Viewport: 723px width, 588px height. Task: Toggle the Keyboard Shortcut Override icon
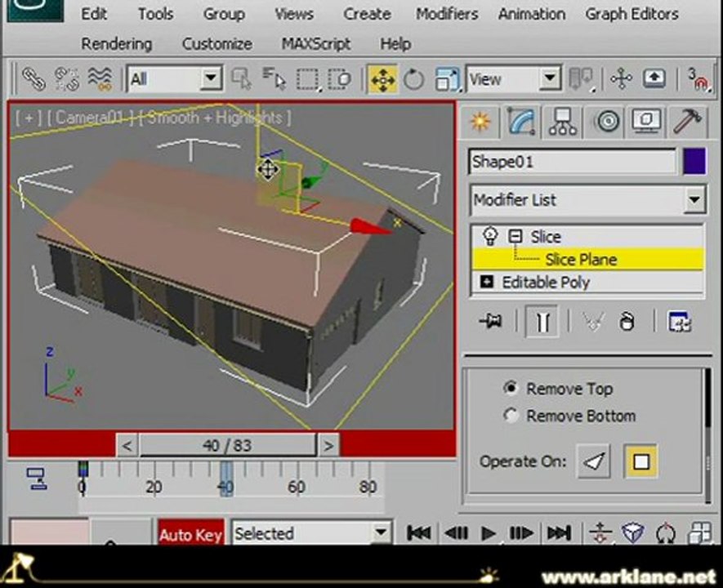pos(654,78)
